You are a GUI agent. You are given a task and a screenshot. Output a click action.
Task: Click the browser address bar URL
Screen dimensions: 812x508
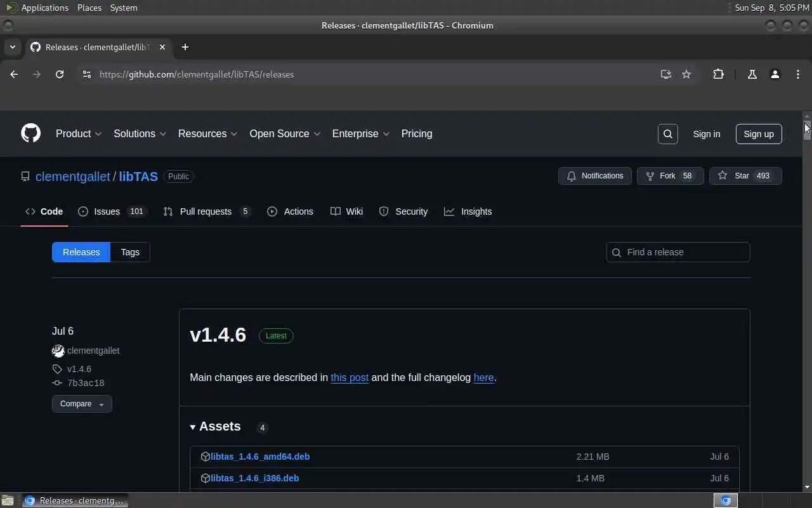click(x=197, y=74)
